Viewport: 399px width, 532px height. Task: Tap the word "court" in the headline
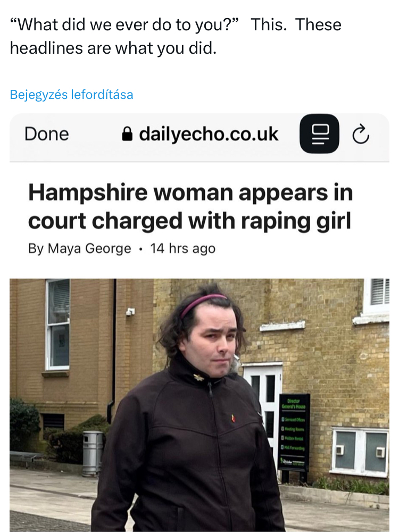click(x=57, y=221)
